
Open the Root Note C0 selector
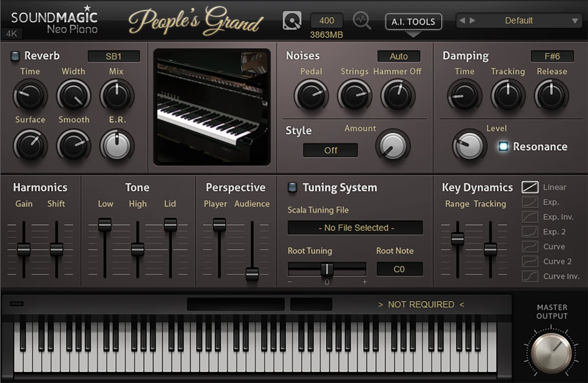coord(399,269)
